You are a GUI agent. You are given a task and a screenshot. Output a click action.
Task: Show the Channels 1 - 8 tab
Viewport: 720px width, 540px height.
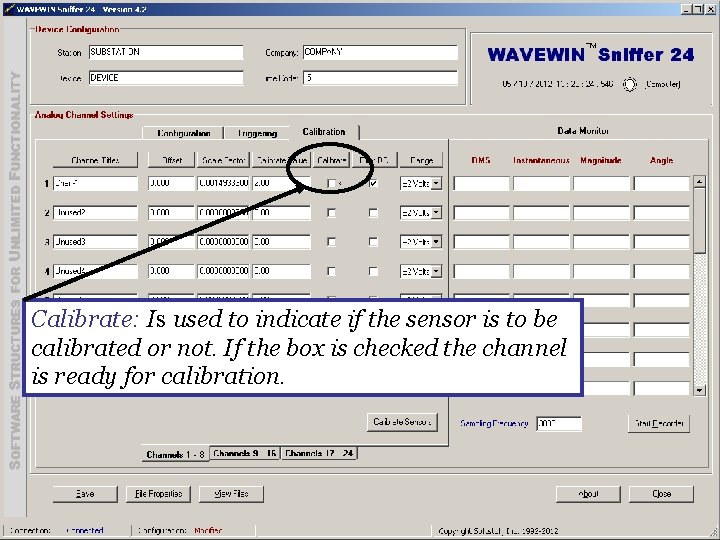[x=175, y=454]
